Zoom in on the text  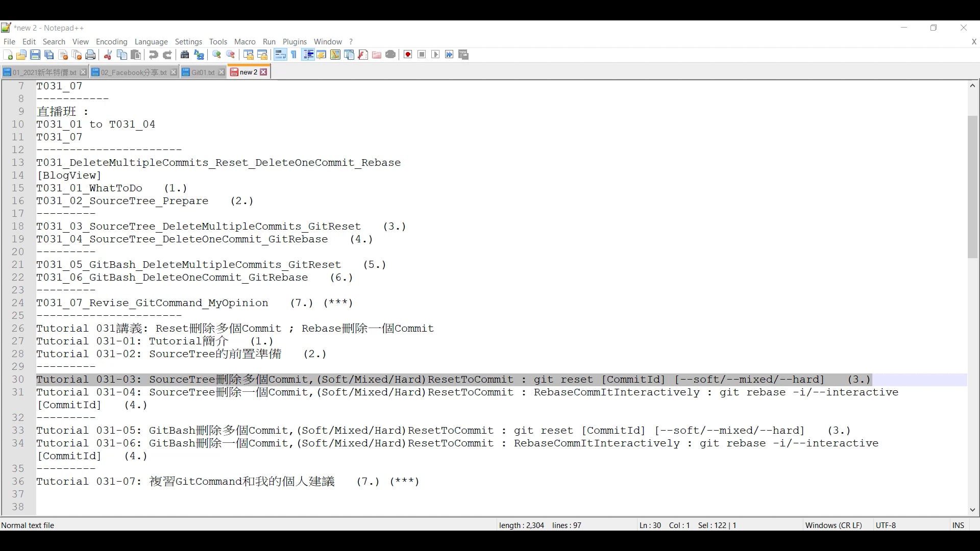tap(216, 55)
